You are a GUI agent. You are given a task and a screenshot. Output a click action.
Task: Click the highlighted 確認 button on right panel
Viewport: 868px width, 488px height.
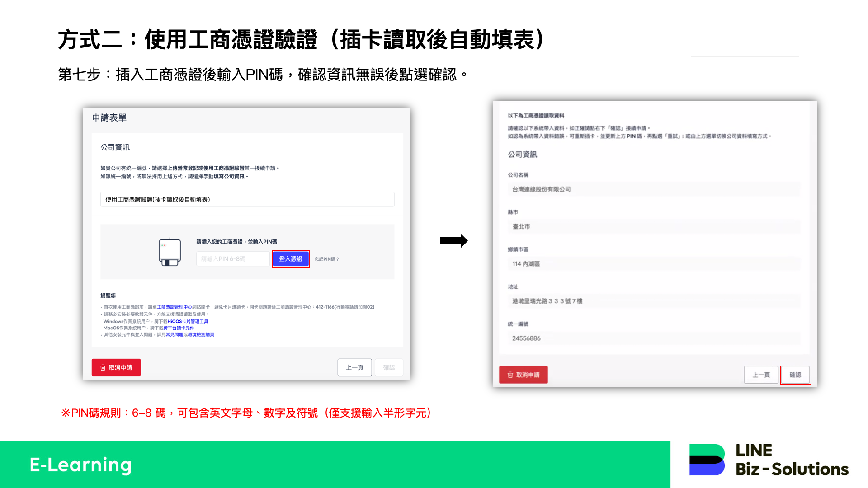(x=796, y=375)
